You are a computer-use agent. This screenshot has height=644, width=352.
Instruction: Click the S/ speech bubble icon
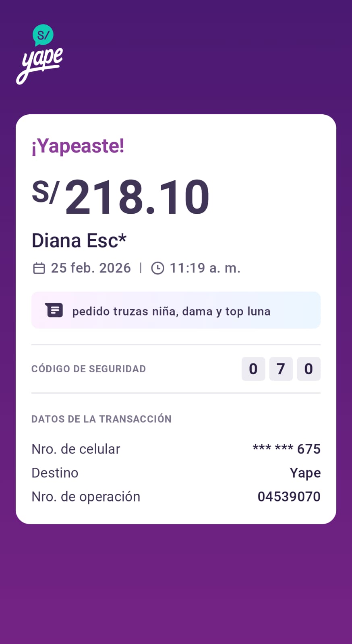click(43, 35)
